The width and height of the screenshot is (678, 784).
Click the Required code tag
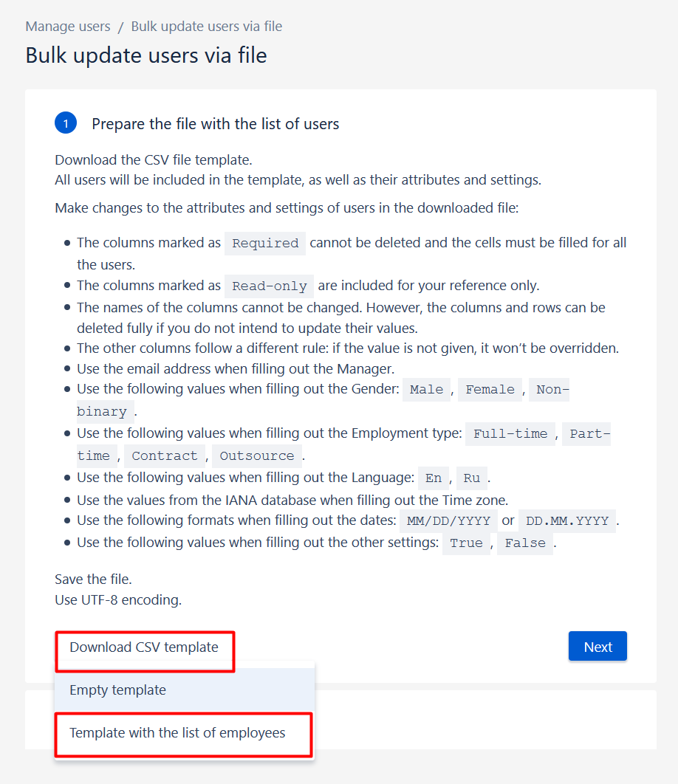coord(265,244)
